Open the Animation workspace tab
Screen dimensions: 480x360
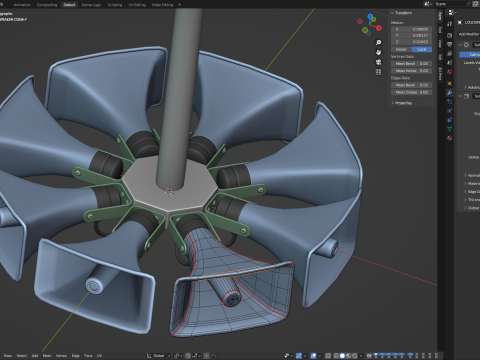point(22,5)
